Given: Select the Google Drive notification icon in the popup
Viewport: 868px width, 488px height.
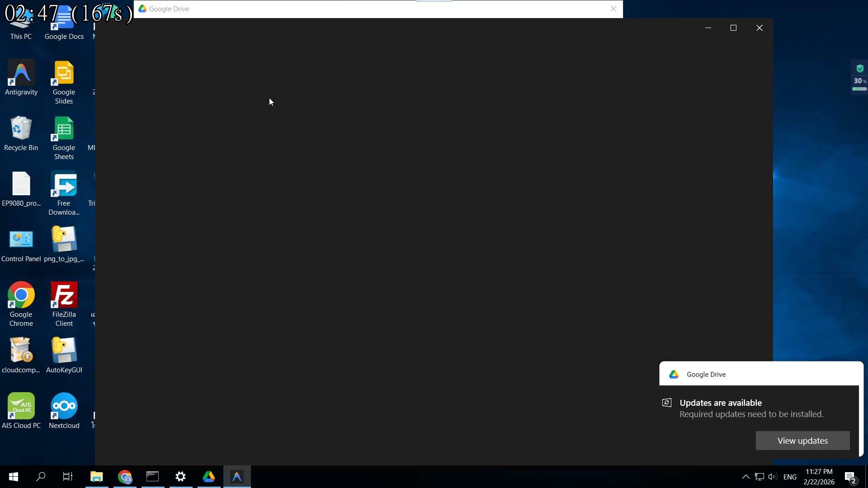Looking at the screenshot, I should pyautogui.click(x=674, y=374).
